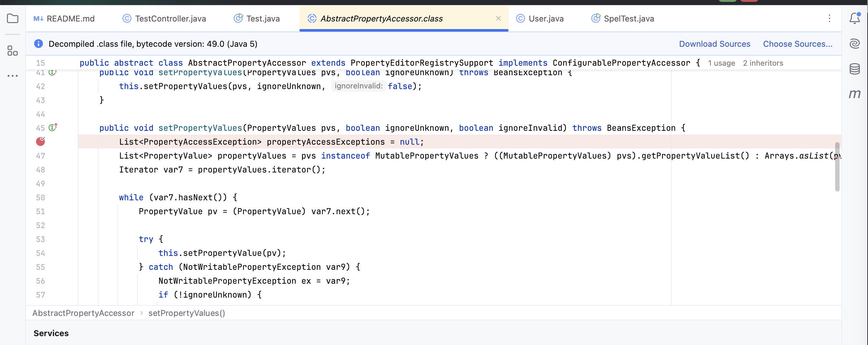This screenshot has width=868, height=345.
Task: Click setPropertyValues() in the breadcrumb bar
Action: coord(186,313)
